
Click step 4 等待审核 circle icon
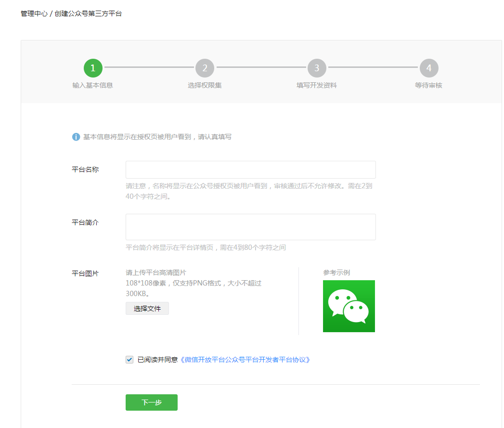pos(429,68)
